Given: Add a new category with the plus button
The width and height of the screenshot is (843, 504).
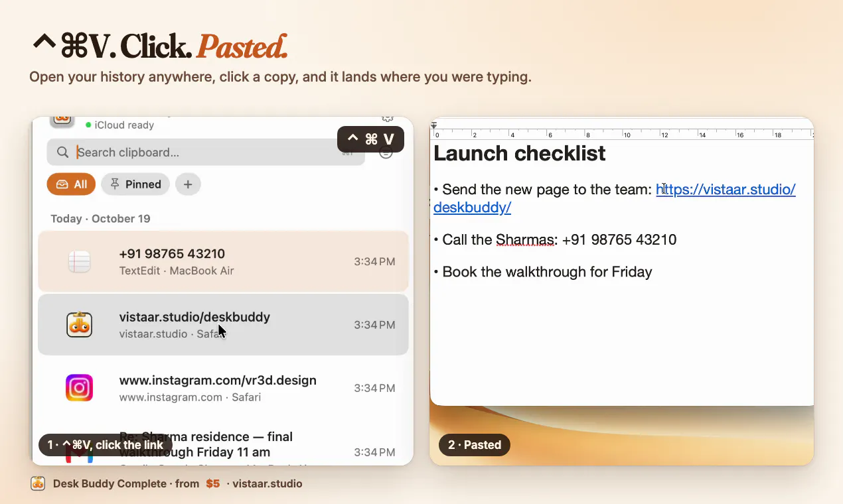Looking at the screenshot, I should 188,184.
